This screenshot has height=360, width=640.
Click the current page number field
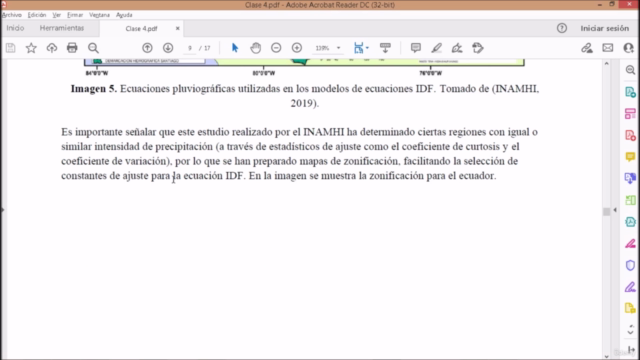coord(190,48)
